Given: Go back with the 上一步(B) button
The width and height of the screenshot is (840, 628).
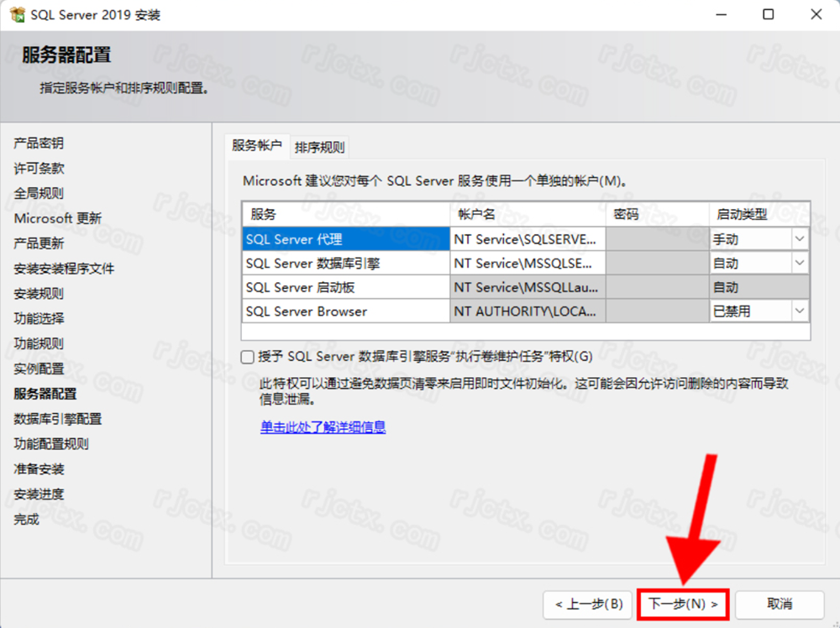Looking at the screenshot, I should point(588,604).
